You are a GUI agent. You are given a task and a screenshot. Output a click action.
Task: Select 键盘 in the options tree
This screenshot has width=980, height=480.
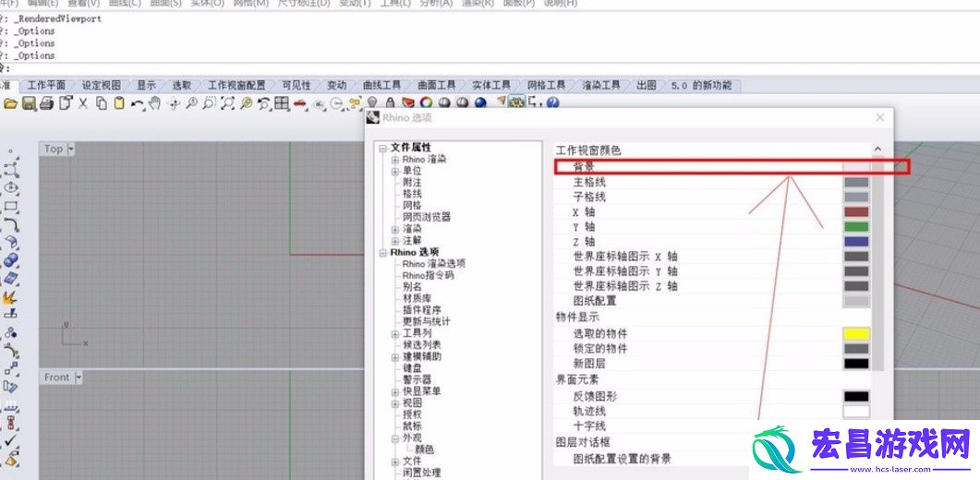(x=412, y=368)
